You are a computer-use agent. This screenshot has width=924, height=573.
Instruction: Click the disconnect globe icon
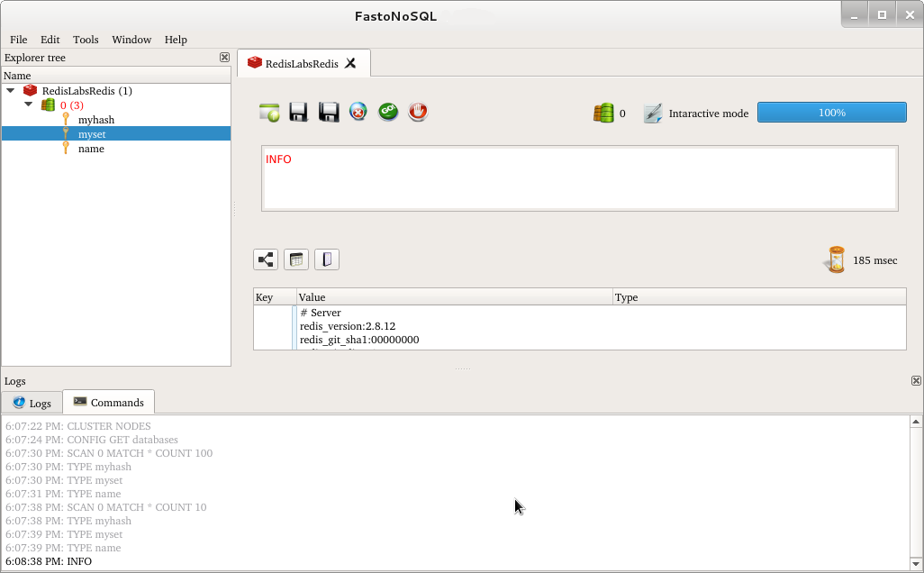coord(358,112)
